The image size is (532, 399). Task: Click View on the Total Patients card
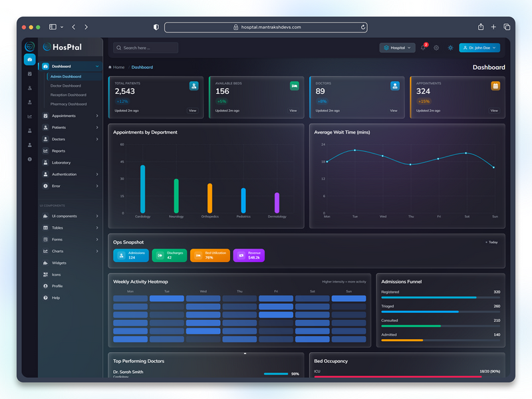point(192,111)
